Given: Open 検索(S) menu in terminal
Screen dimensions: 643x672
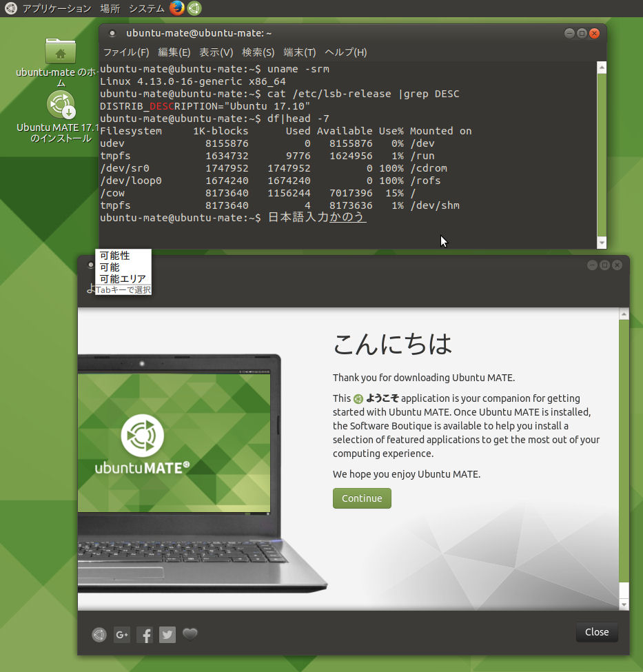Looking at the screenshot, I should tap(258, 52).
